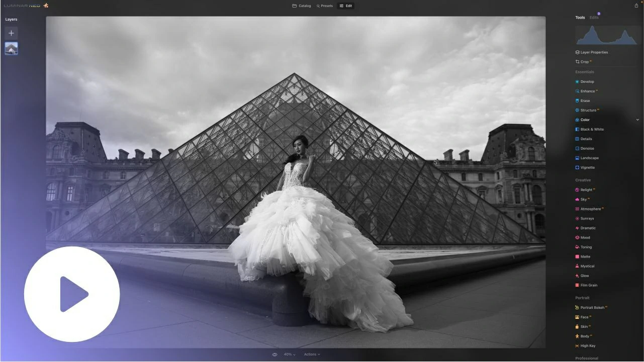The height and width of the screenshot is (362, 644).
Task: Toggle the before/after eye preview
Action: pos(275,354)
